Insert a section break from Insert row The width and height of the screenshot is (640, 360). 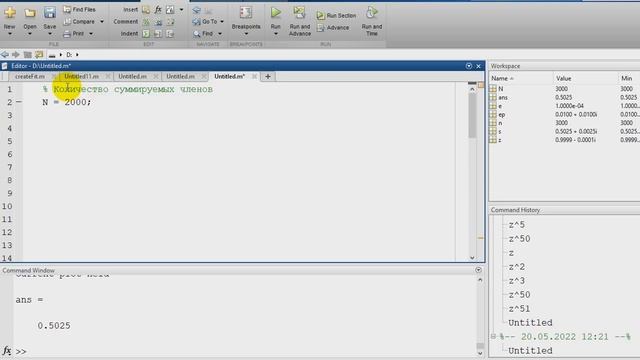point(146,9)
